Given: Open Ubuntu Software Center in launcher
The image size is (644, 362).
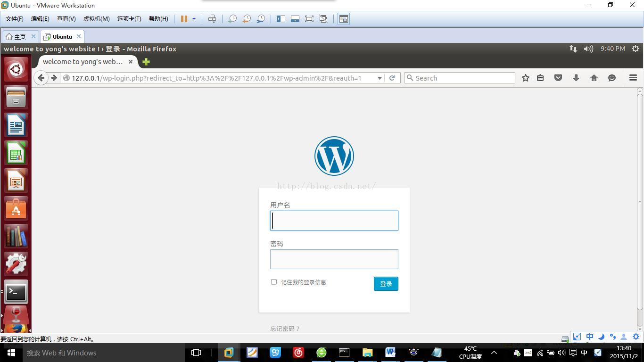Looking at the screenshot, I should pos(16,208).
